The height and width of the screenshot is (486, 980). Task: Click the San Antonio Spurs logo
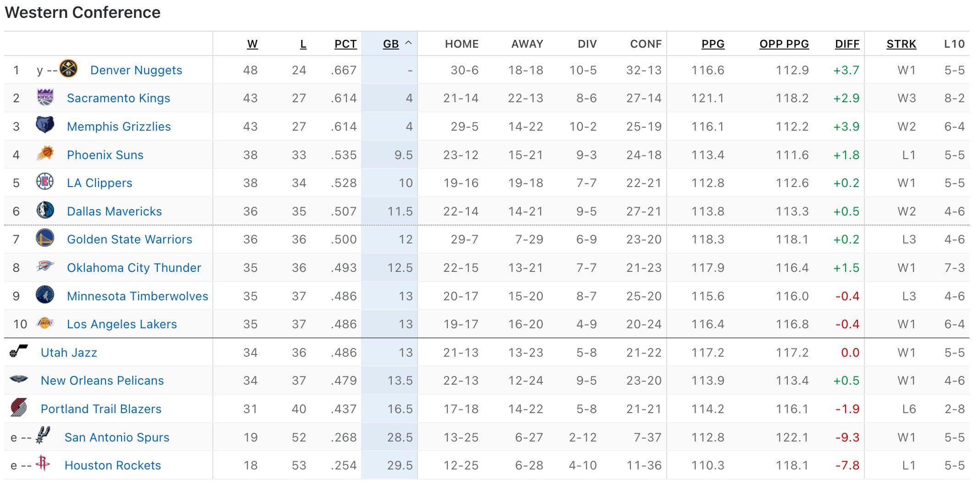(43, 436)
